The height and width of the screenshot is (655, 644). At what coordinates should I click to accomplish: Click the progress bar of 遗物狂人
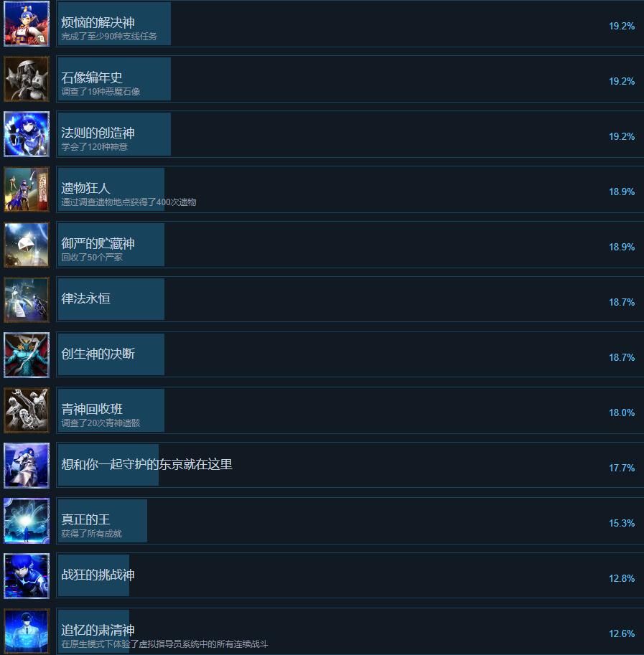pos(111,189)
